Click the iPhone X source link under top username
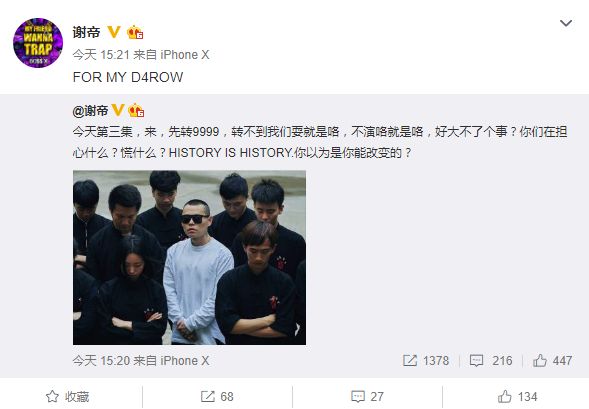The image size is (589, 409). [x=185, y=55]
